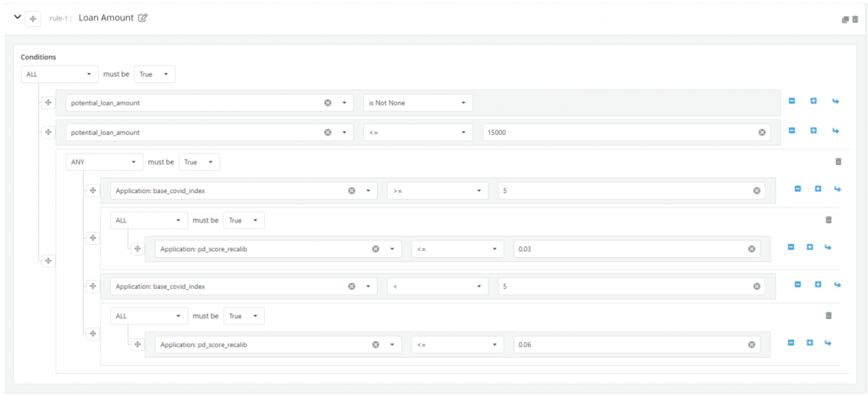Remove the base_covid_index < 5 row via minus icon
868x395 pixels.
[797, 286]
